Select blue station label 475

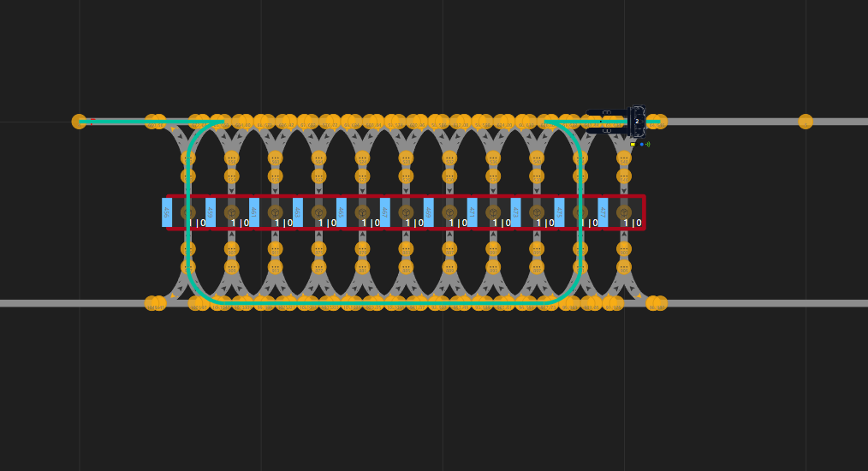click(x=559, y=212)
